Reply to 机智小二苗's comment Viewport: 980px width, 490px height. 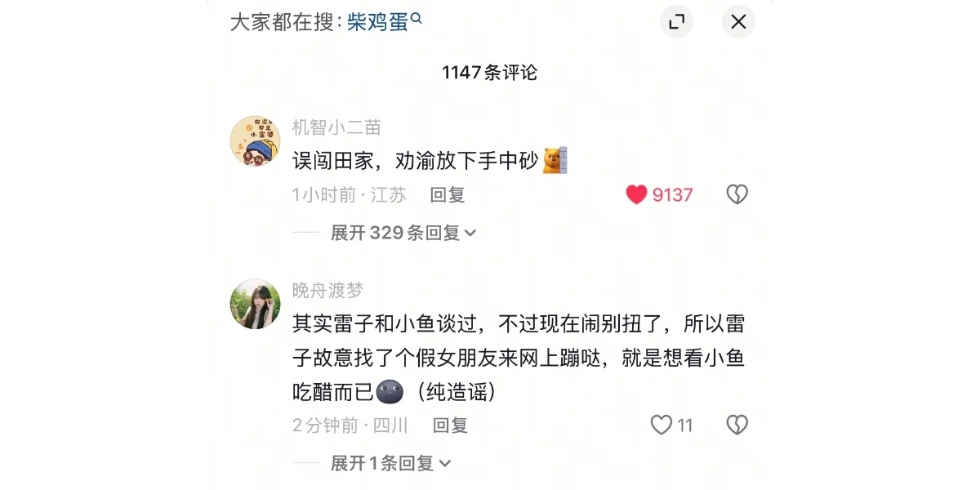[448, 195]
